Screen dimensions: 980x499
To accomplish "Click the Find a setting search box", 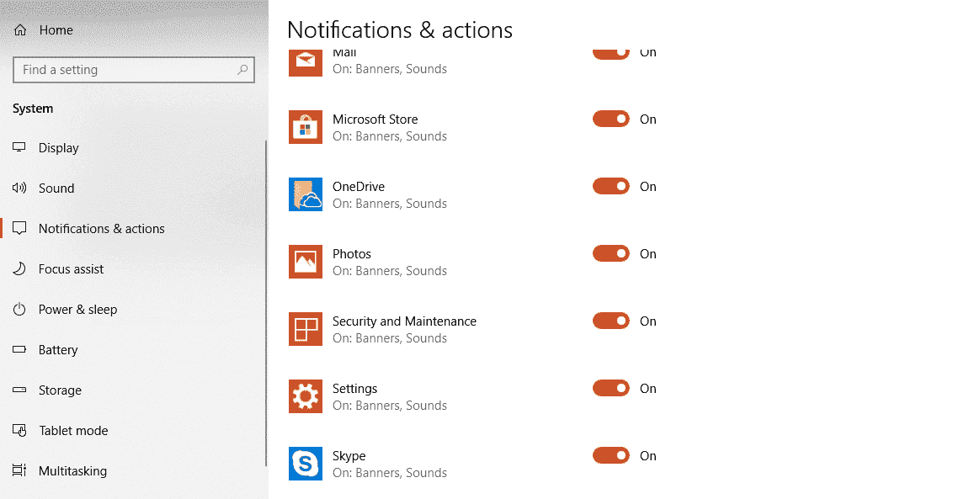I will pyautogui.click(x=133, y=69).
